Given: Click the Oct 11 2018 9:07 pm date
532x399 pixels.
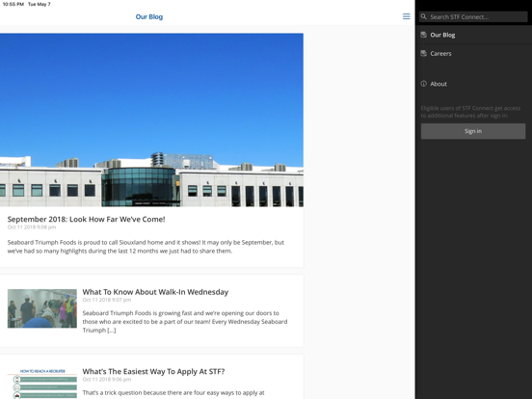Looking at the screenshot, I should (x=107, y=300).
